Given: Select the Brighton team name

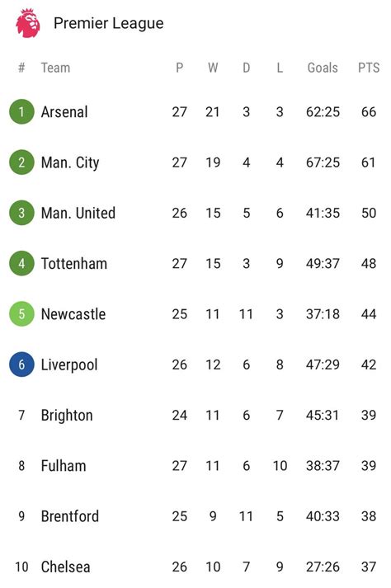Looking at the screenshot, I should [67, 416].
